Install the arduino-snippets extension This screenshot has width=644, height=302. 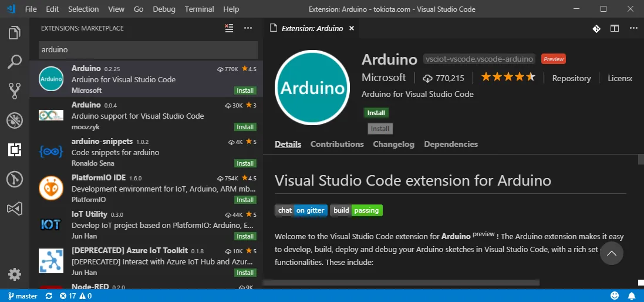pyautogui.click(x=245, y=163)
